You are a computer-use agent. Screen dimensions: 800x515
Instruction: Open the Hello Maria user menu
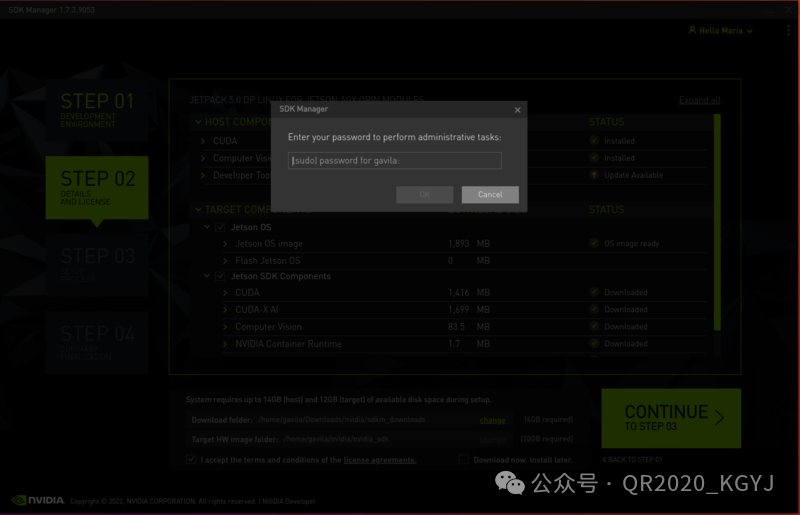(720, 31)
